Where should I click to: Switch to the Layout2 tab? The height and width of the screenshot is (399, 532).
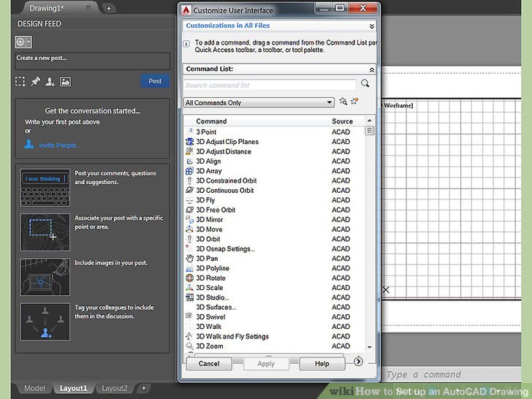(115, 388)
